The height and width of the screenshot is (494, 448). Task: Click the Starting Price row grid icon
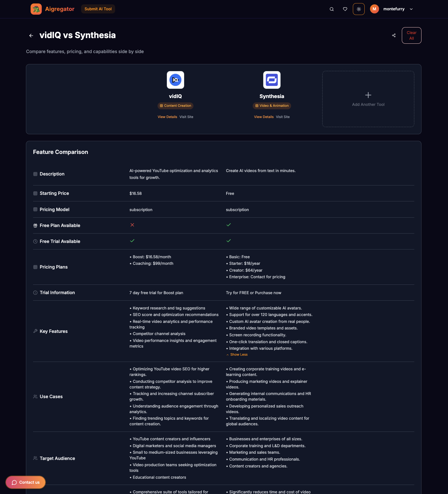click(x=35, y=193)
